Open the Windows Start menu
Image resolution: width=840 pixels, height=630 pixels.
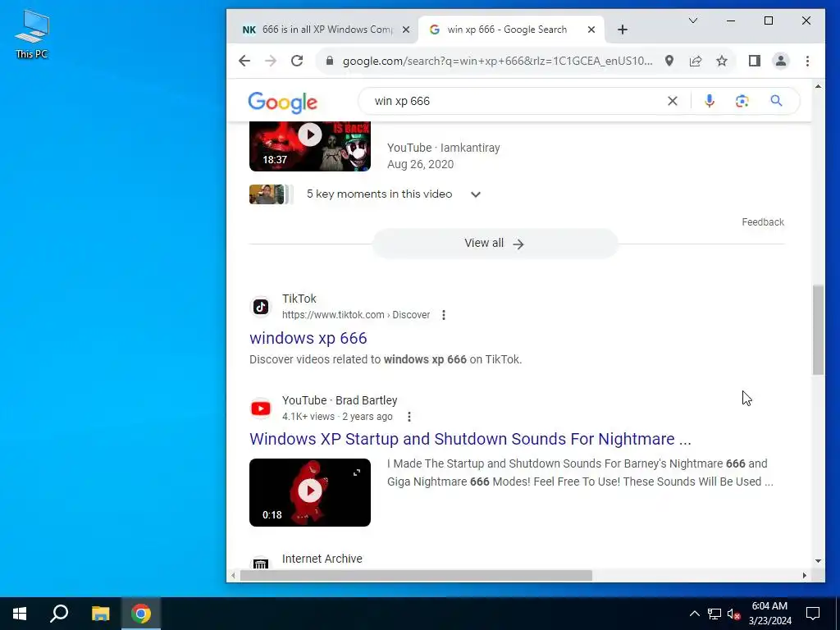(x=20, y=614)
